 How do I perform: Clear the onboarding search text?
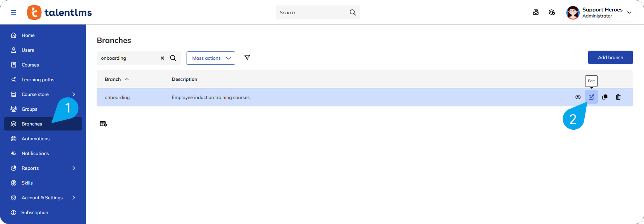[x=162, y=58]
